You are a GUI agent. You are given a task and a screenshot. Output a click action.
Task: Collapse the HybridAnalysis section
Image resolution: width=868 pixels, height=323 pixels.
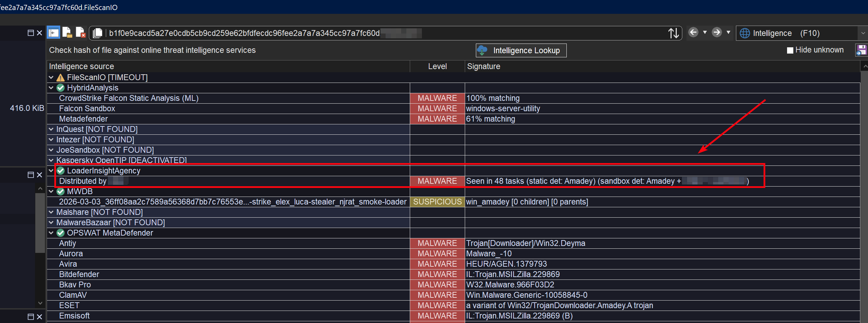click(x=51, y=87)
